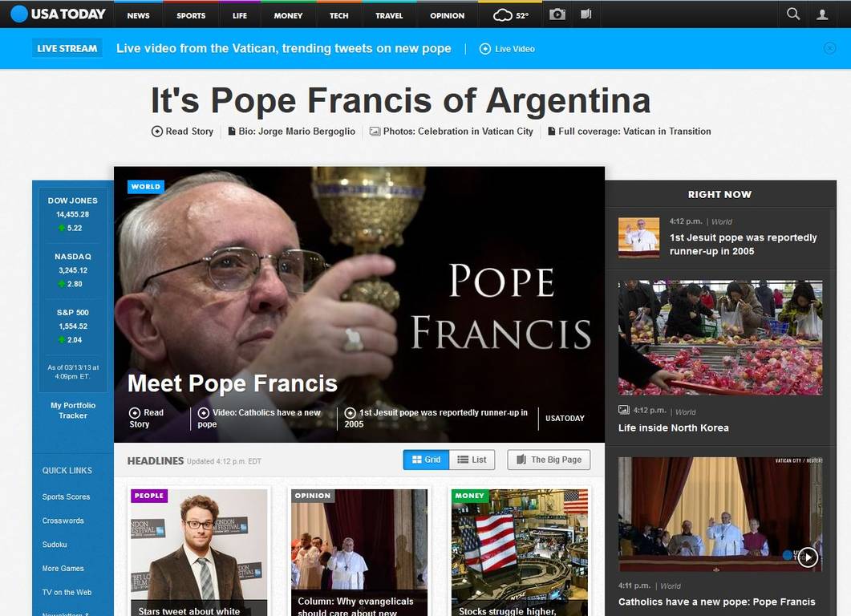Open hero link about Jesuit pope runner-up in 2005
The height and width of the screenshot is (616, 851).
pyautogui.click(x=436, y=418)
